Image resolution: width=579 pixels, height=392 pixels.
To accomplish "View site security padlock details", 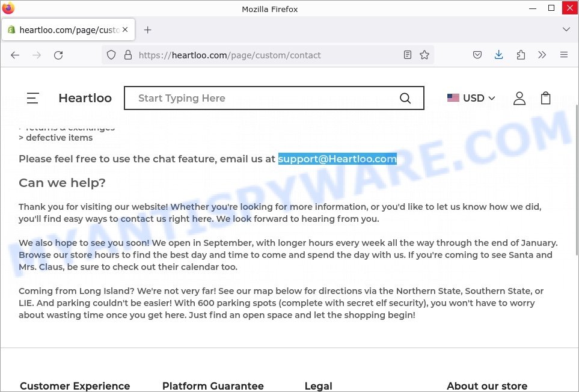I will (128, 55).
